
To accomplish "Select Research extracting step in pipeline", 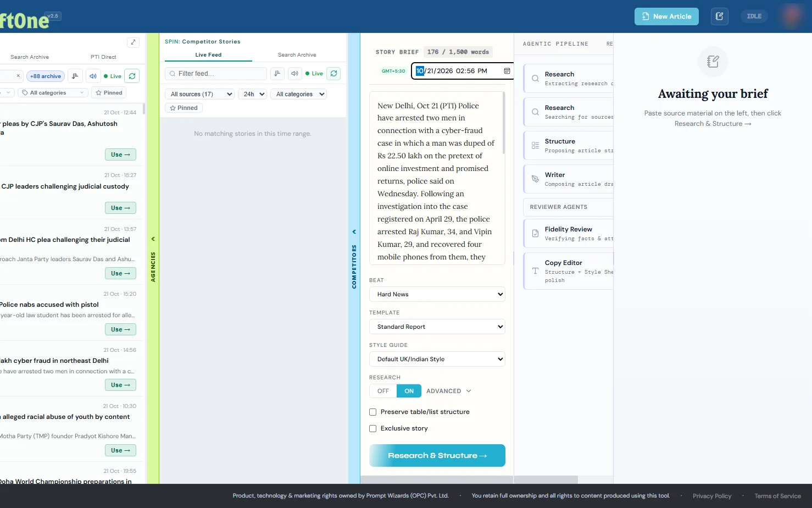I will 568,79.
